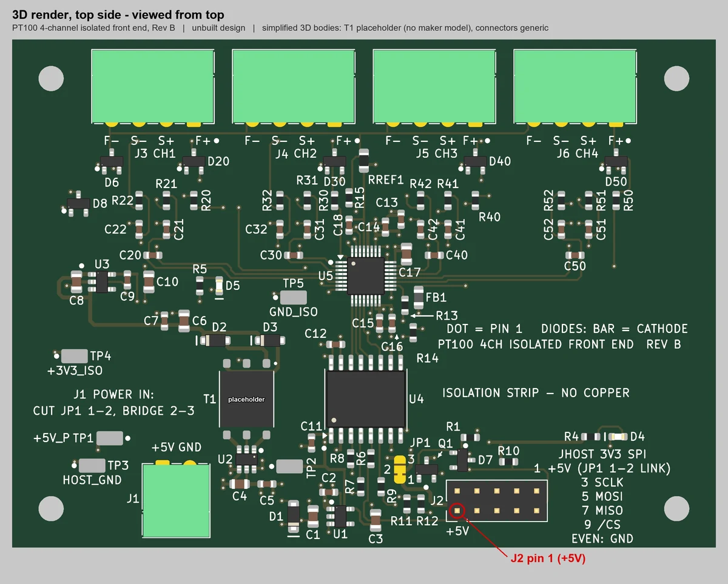Select the 'JHOST 3V3 SPI' label

coord(602,454)
